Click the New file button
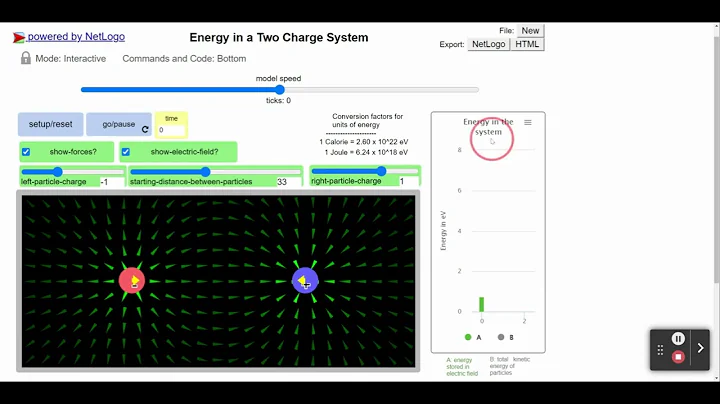720x404 pixels. coord(530,31)
